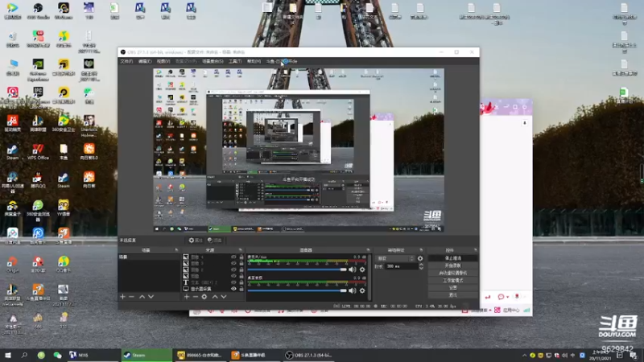The width and height of the screenshot is (644, 362).
Task: Open WeChat from the taskbar
Action: 57,355
